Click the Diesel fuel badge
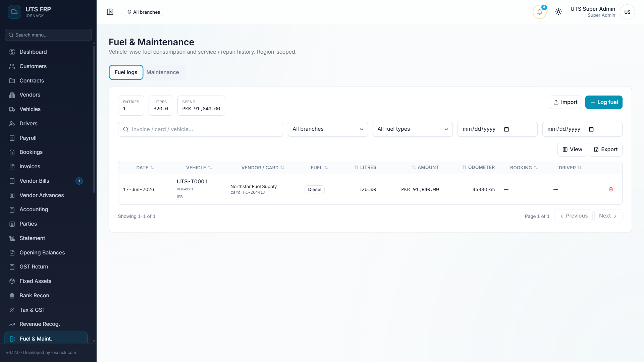This screenshot has width=644, height=362. (315, 189)
